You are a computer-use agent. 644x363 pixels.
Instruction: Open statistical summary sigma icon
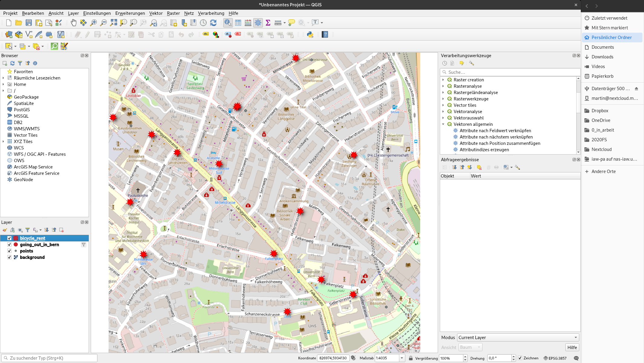click(268, 23)
